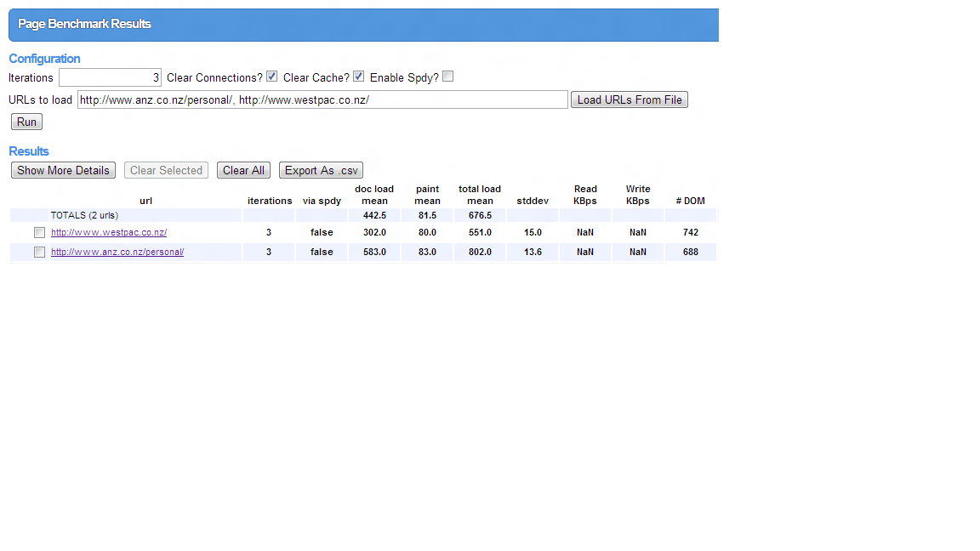Click the Clear All button
The width and height of the screenshot is (980, 551).
coord(244,171)
